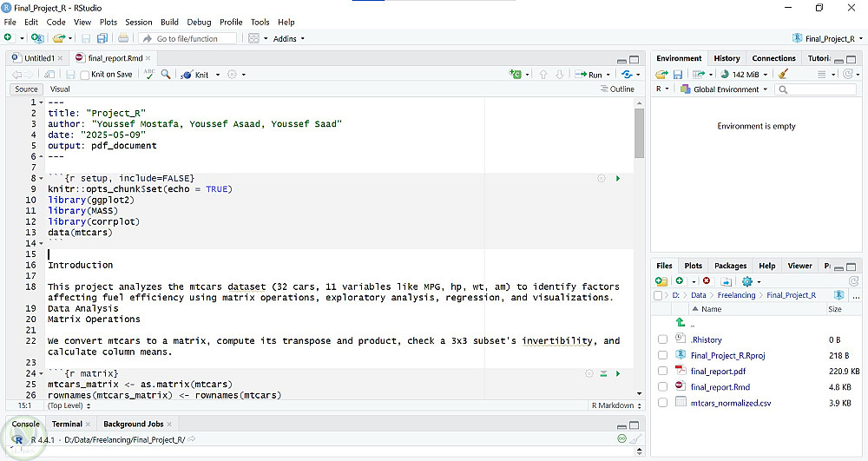This screenshot has width=868, height=461.
Task: Collapse the setup chunk fold arrow at line 8
Action: click(41, 179)
